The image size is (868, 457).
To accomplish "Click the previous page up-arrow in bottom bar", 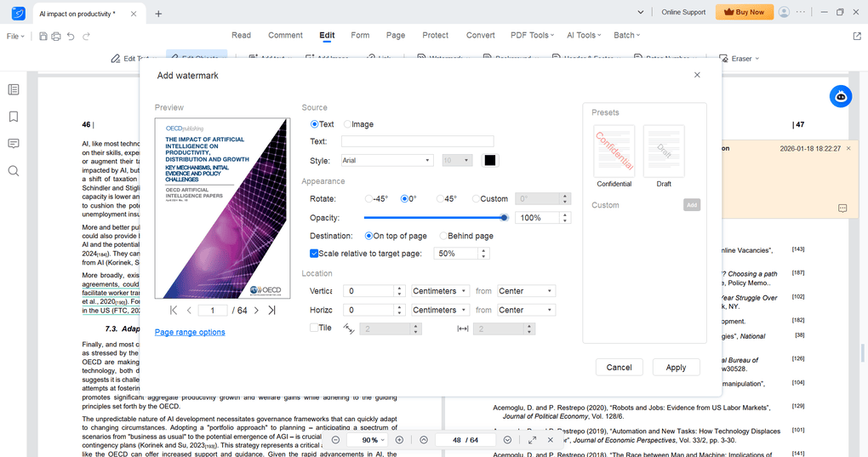I will pyautogui.click(x=424, y=440).
